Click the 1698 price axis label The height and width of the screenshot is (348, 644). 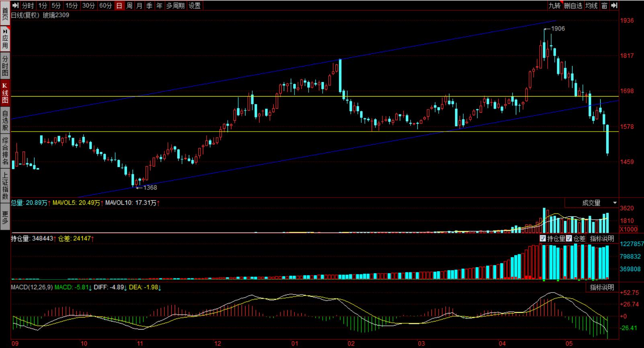[x=627, y=91]
